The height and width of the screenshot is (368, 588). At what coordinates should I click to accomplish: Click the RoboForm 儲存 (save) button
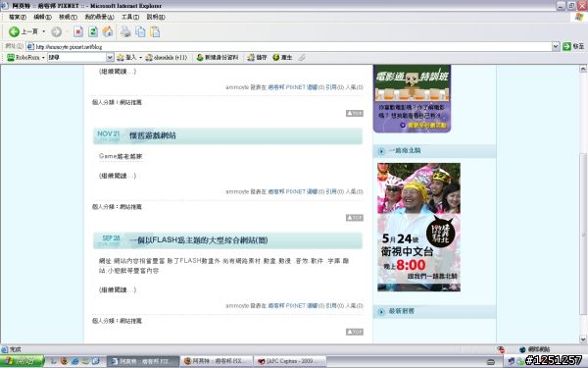coord(257,58)
